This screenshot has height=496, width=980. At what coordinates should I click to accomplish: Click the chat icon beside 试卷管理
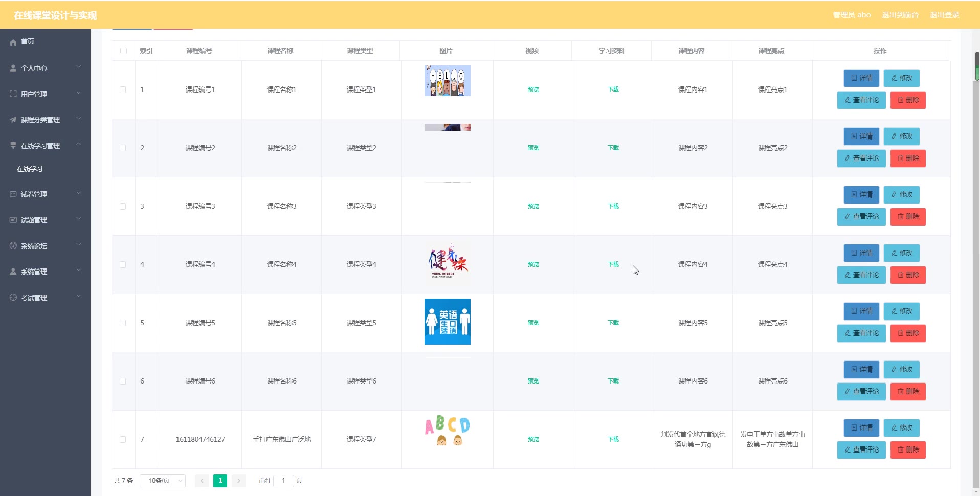coord(13,194)
